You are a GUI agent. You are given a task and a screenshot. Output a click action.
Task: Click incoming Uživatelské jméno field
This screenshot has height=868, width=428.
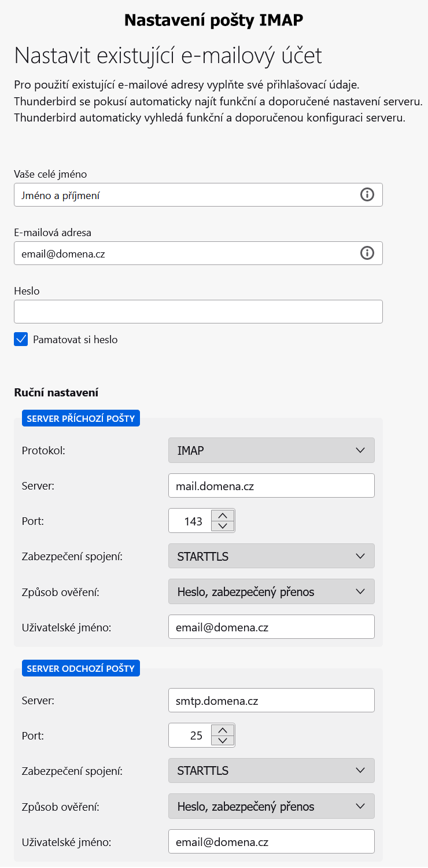click(x=271, y=627)
